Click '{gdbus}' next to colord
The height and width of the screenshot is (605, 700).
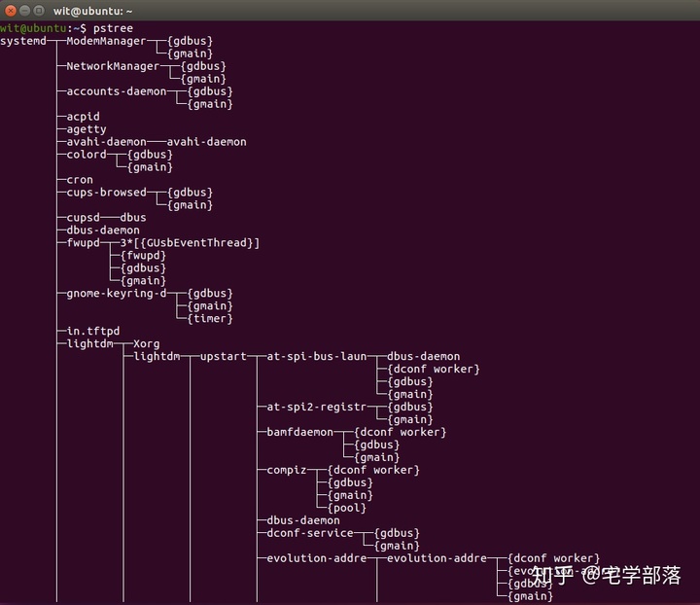(x=150, y=155)
